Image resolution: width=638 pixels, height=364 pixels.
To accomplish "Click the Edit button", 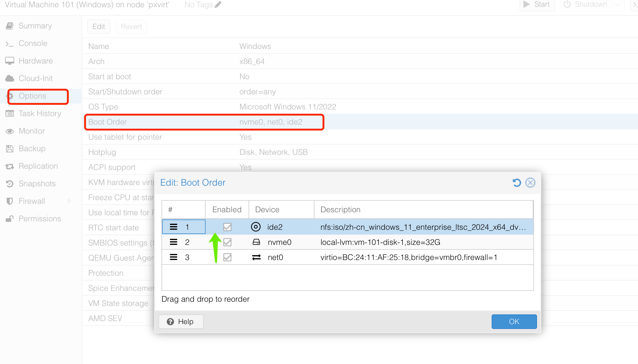I will [x=99, y=27].
